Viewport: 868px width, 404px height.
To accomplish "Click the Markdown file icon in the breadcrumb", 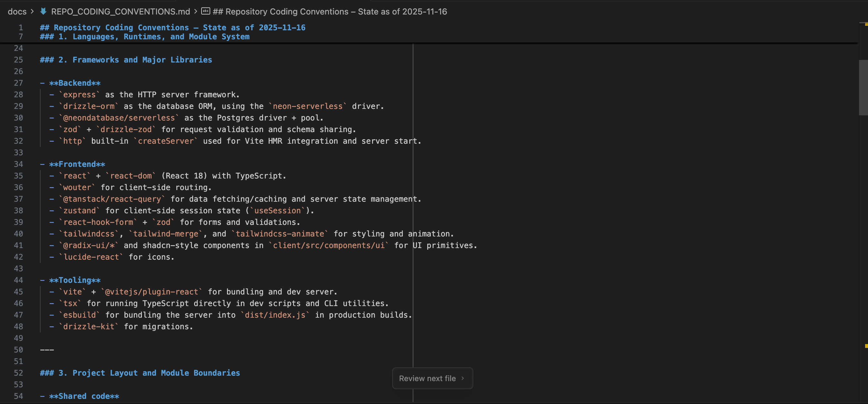I will [x=43, y=11].
